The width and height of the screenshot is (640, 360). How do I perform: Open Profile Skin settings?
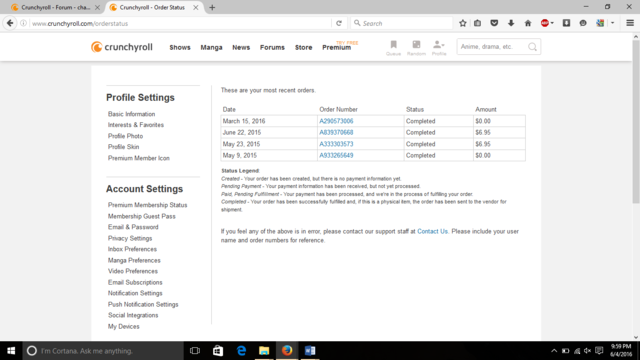[x=124, y=147]
